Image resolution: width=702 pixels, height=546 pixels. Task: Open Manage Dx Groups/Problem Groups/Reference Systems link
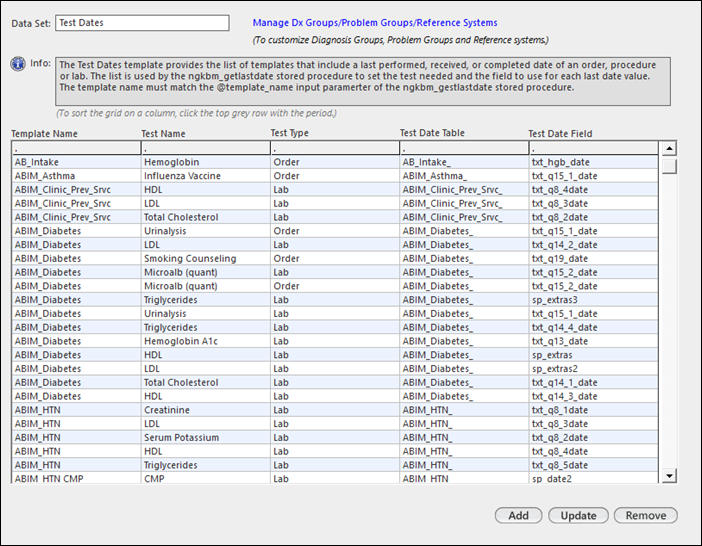point(375,23)
